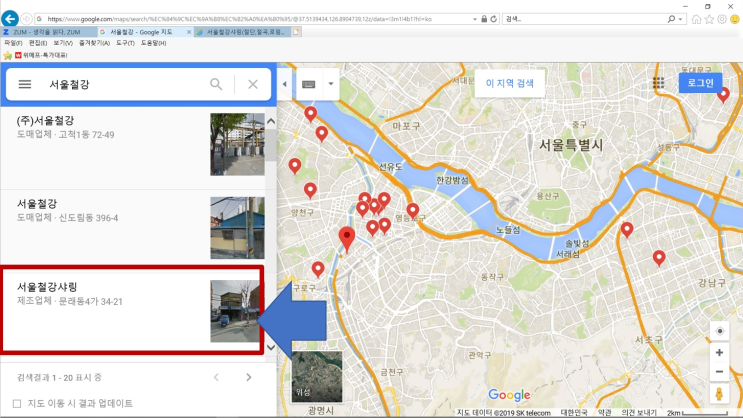Click the browser home icon
Screen dimensions: 743x418
click(696, 19)
